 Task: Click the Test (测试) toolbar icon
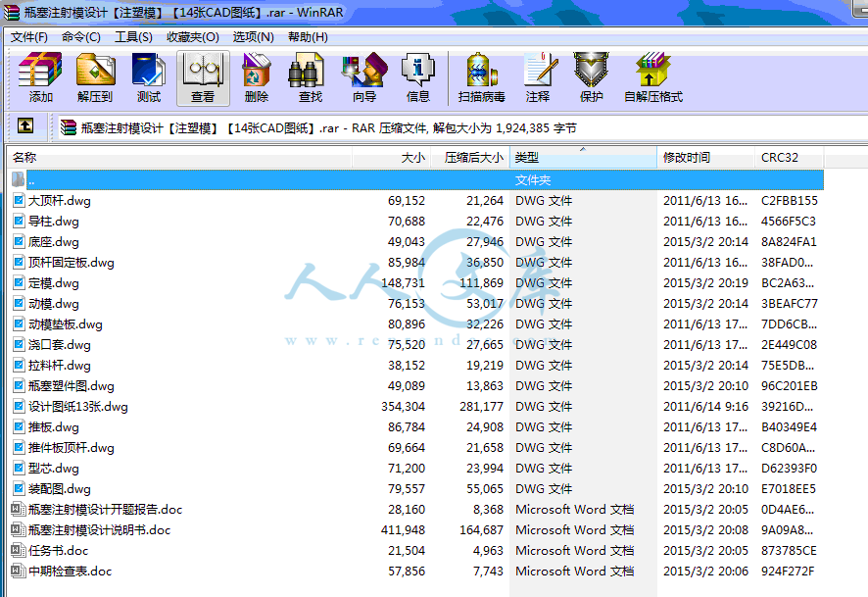tap(148, 77)
